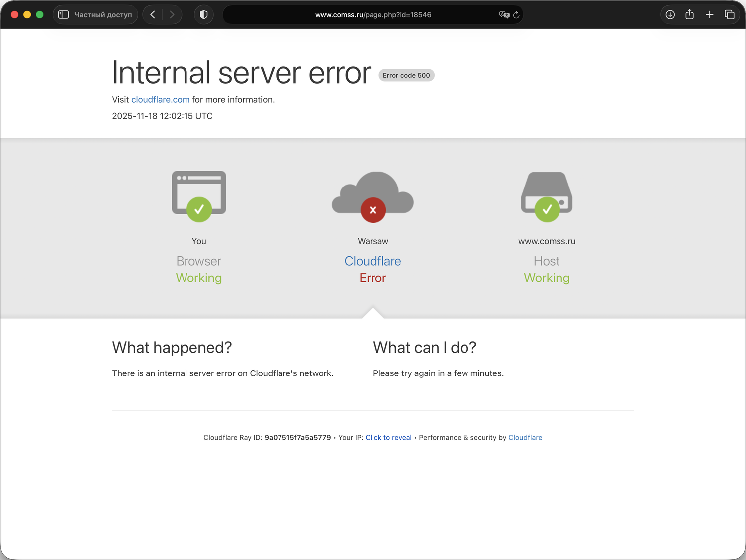Follow the blue Cloudflare heading link
Image resolution: width=746 pixels, height=560 pixels.
pyautogui.click(x=373, y=261)
